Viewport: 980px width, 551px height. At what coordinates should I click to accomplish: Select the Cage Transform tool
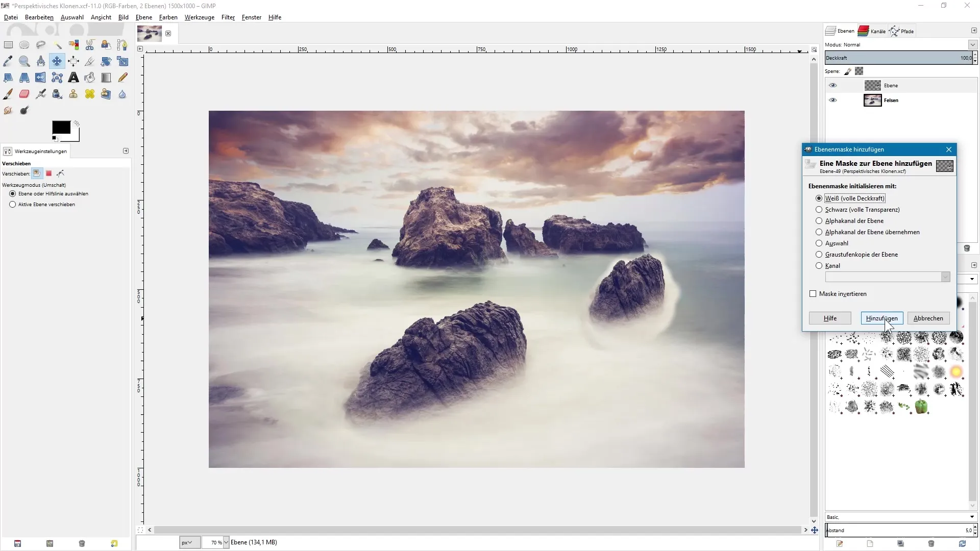coord(57,78)
